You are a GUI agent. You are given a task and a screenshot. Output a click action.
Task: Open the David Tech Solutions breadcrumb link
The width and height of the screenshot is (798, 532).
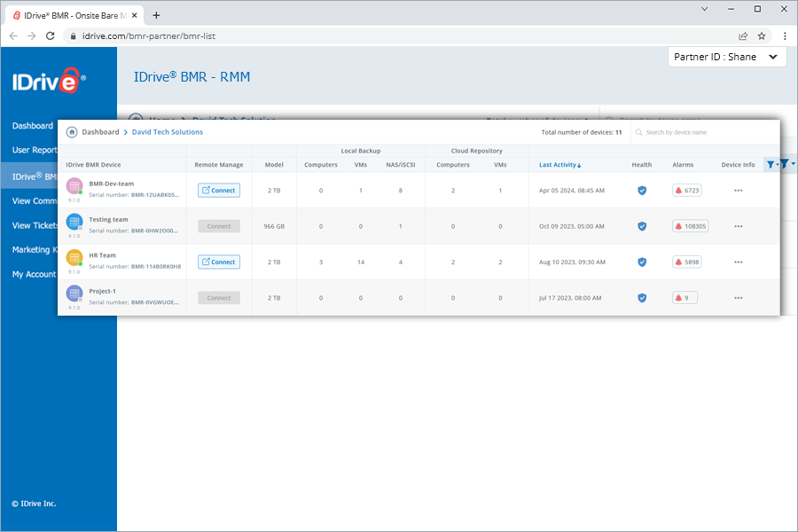click(168, 132)
